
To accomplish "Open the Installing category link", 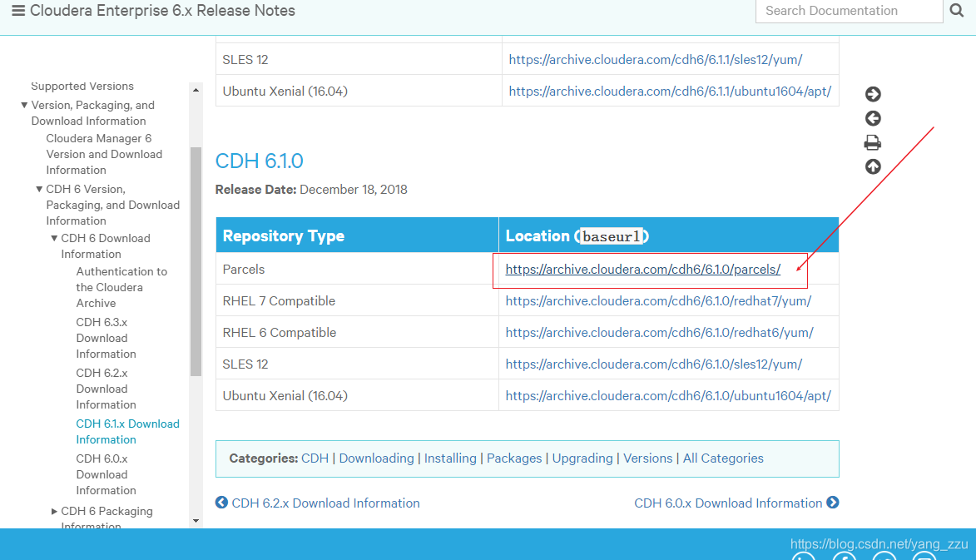I will (x=450, y=458).
